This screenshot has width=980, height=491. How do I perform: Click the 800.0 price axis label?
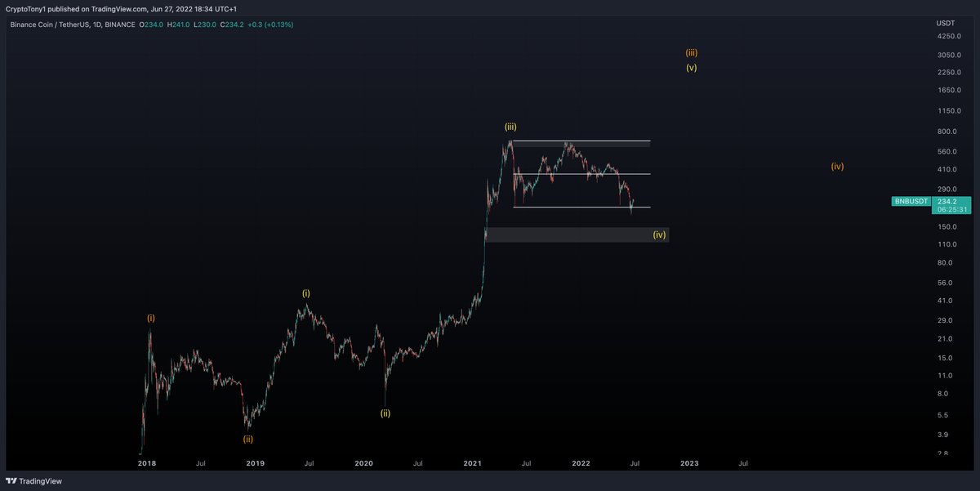point(947,132)
